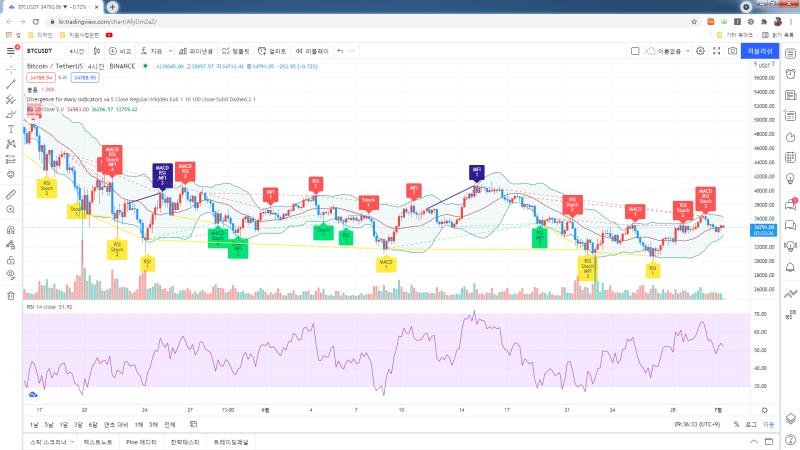Toggle lock all drawing tools
800x450 pixels.
pyautogui.click(x=11, y=260)
